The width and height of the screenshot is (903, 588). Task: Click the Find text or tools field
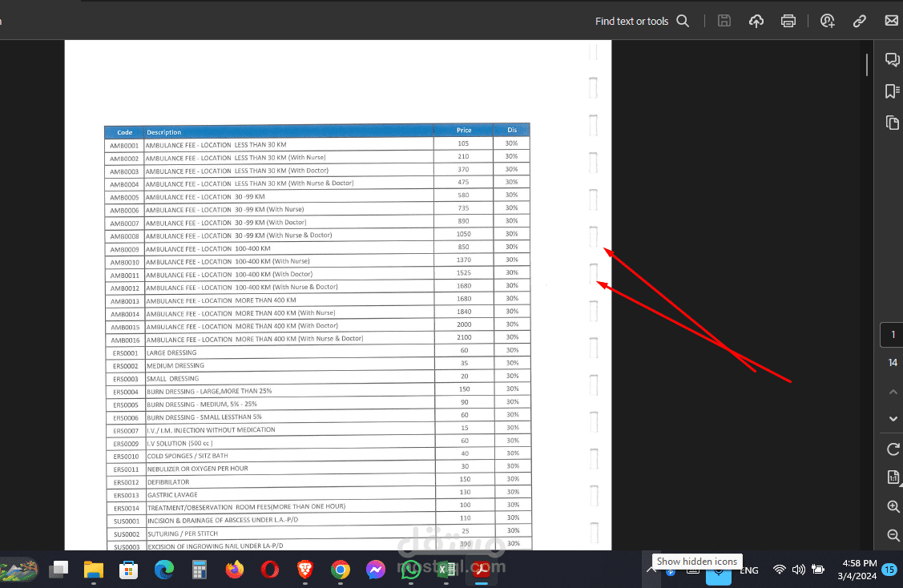point(631,21)
